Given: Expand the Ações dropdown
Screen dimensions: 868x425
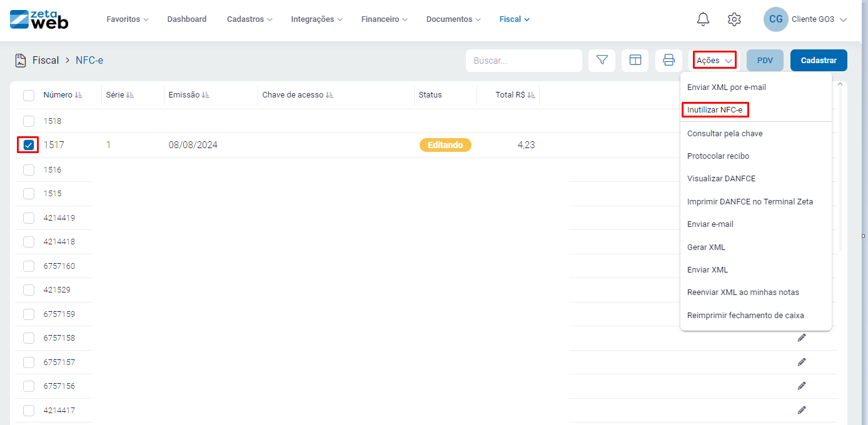Looking at the screenshot, I should (x=714, y=60).
